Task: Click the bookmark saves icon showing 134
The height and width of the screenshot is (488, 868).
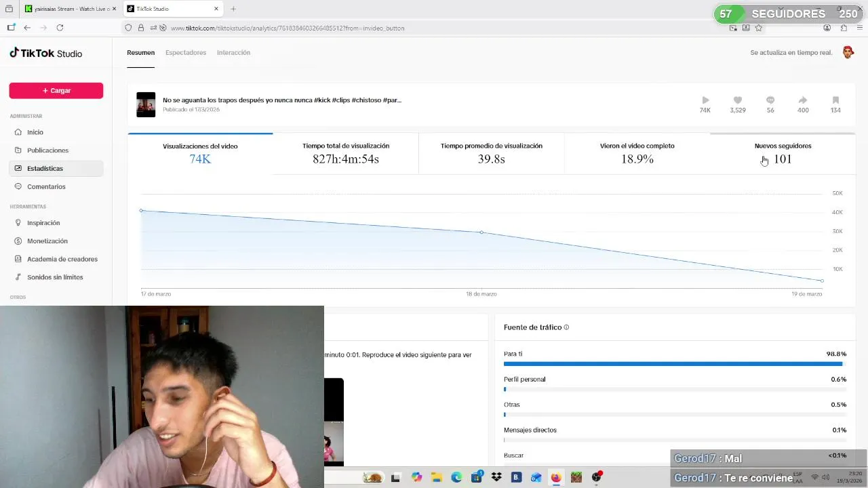Action: 835,100
